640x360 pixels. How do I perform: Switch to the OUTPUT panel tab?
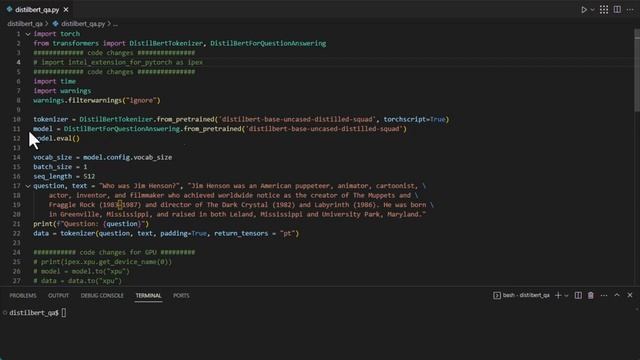coord(58,296)
